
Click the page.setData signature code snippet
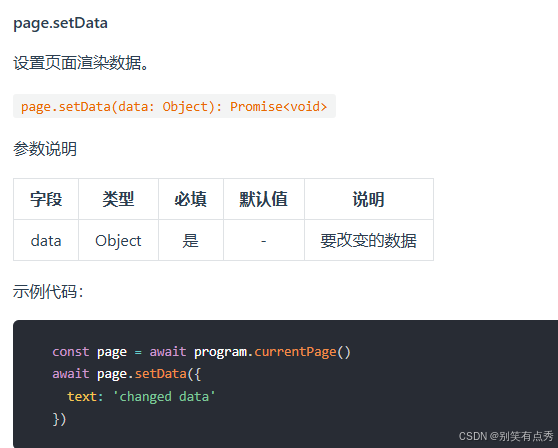coord(174,106)
